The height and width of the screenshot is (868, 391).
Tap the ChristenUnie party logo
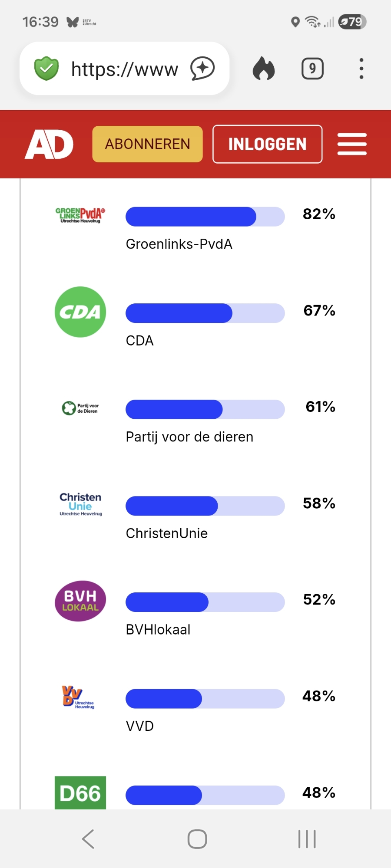(80, 504)
